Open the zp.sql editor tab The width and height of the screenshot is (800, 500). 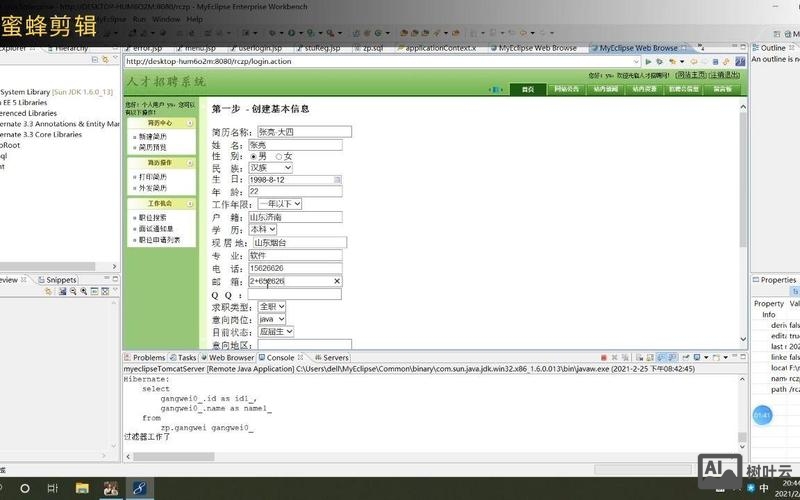point(369,48)
